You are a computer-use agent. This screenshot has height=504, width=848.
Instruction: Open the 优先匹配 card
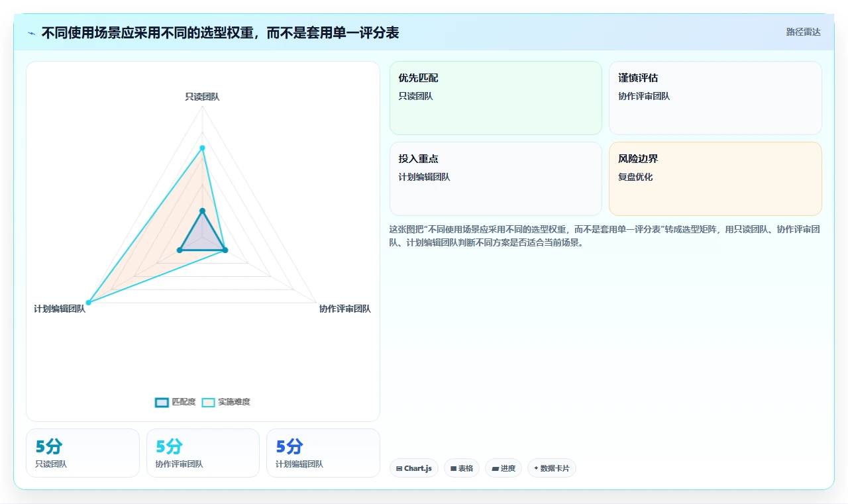click(496, 98)
